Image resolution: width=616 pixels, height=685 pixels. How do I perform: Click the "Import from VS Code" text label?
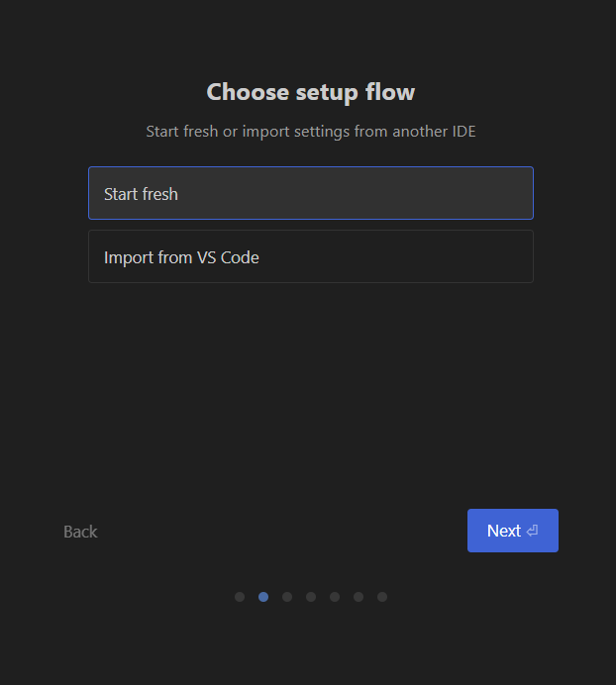(181, 257)
